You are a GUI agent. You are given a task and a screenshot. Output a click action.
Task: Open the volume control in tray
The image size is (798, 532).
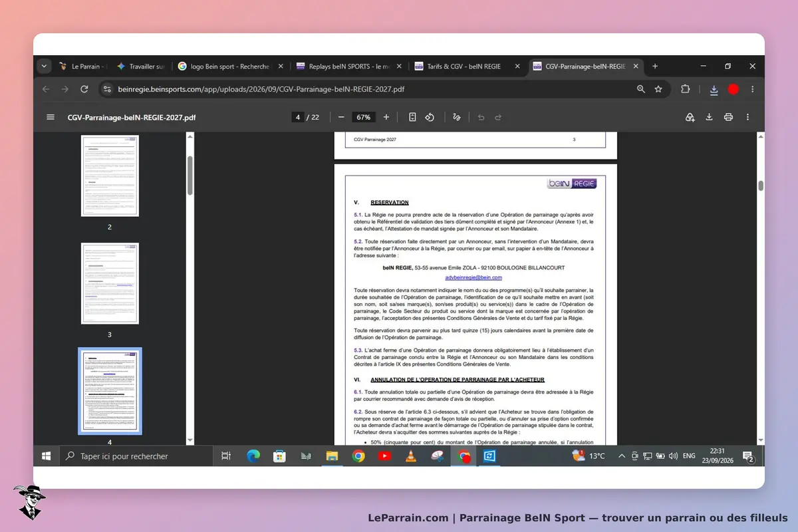673,456
